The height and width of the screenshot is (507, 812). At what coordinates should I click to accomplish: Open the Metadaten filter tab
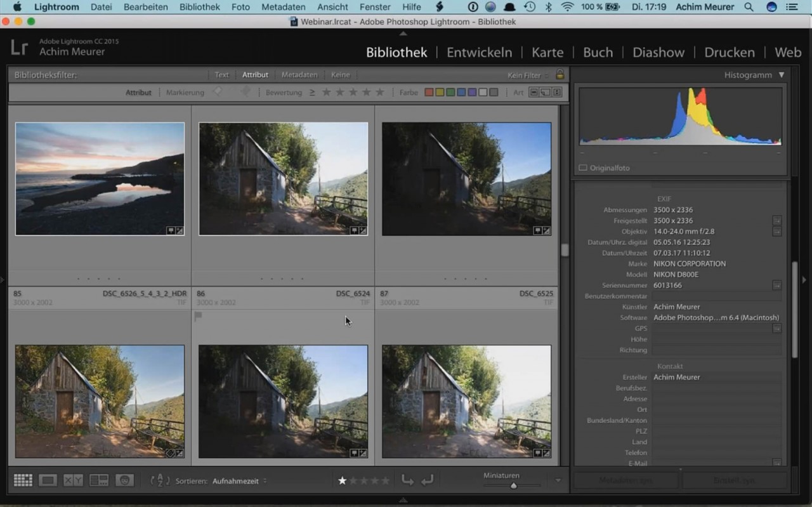coord(299,75)
